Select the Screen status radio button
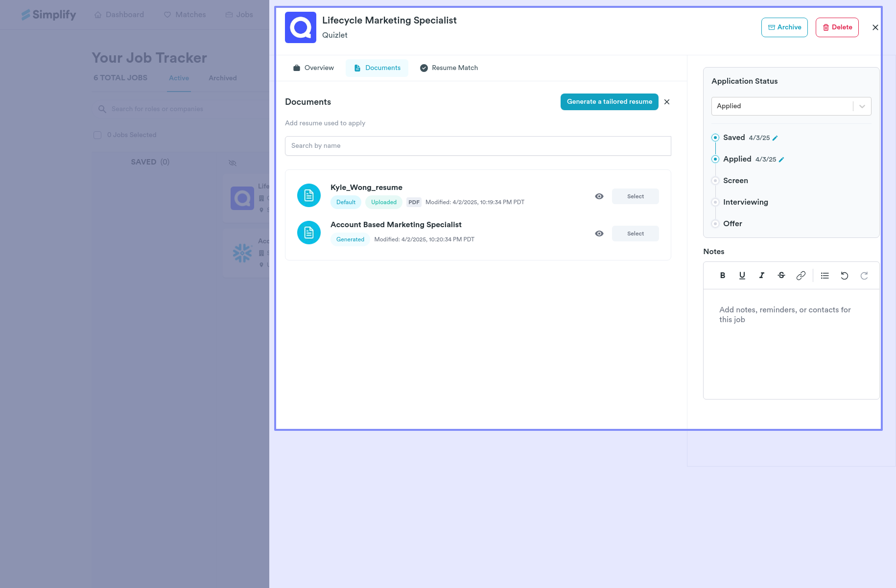Image resolution: width=896 pixels, height=588 pixels. tap(715, 181)
